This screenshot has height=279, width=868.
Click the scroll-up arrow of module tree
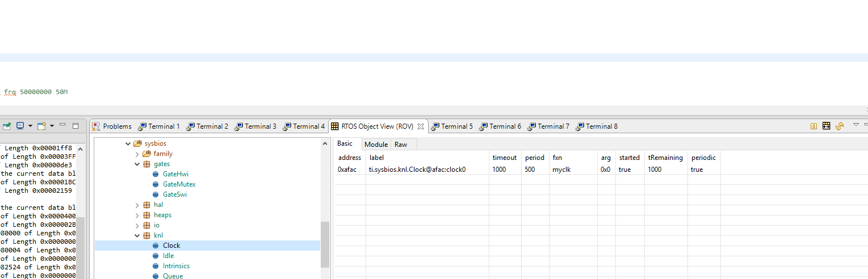tap(325, 143)
